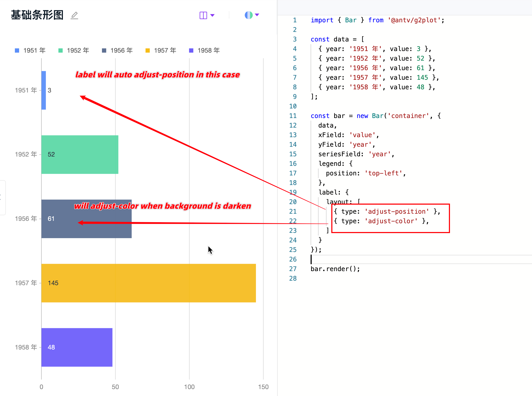Open the dropdown arrow next to layout icon
Viewport: 532px width, 396px height.
(x=212, y=15)
